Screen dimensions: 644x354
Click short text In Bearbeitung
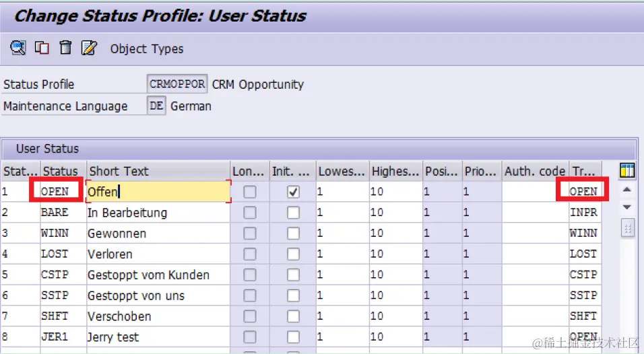127,213
